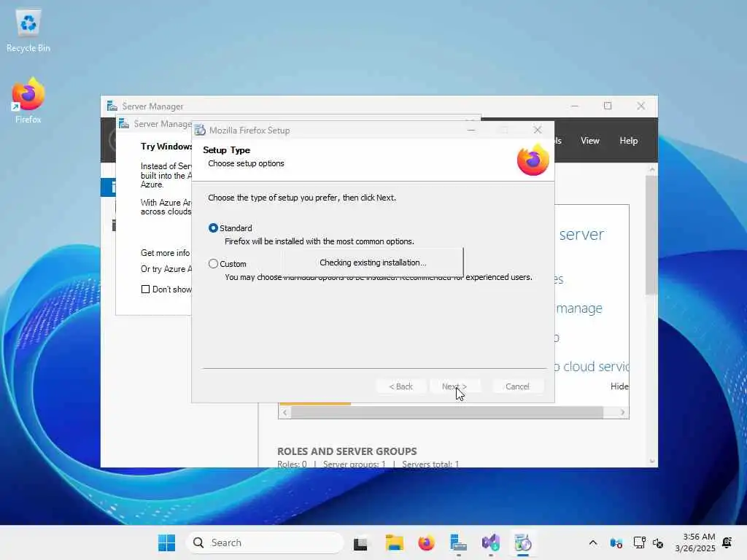Viewport: 747px width, 560px height.
Task: Click the 'cloud servic' link text in Server Manager
Action: tap(596, 366)
